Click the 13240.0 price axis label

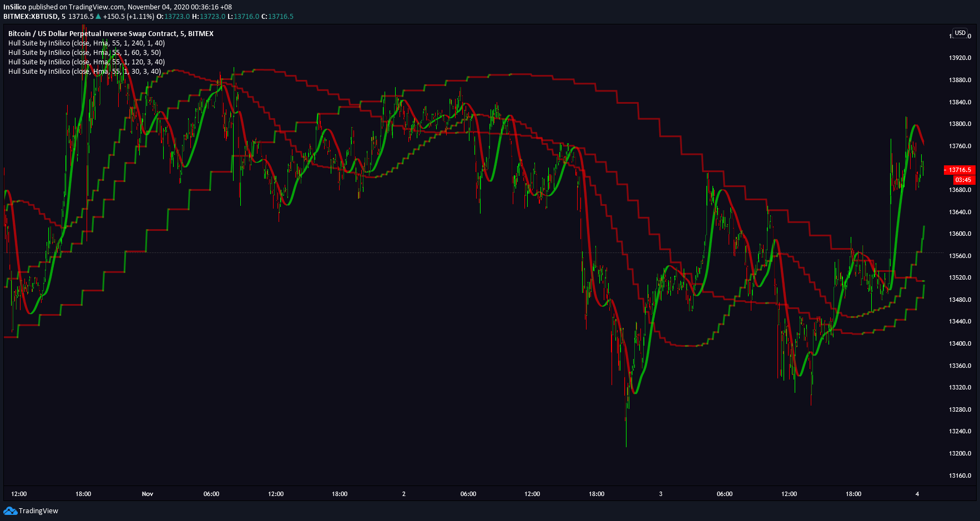click(x=960, y=431)
